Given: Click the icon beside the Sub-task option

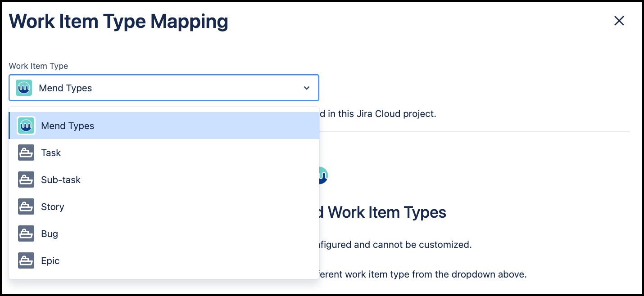Looking at the screenshot, I should [x=26, y=180].
